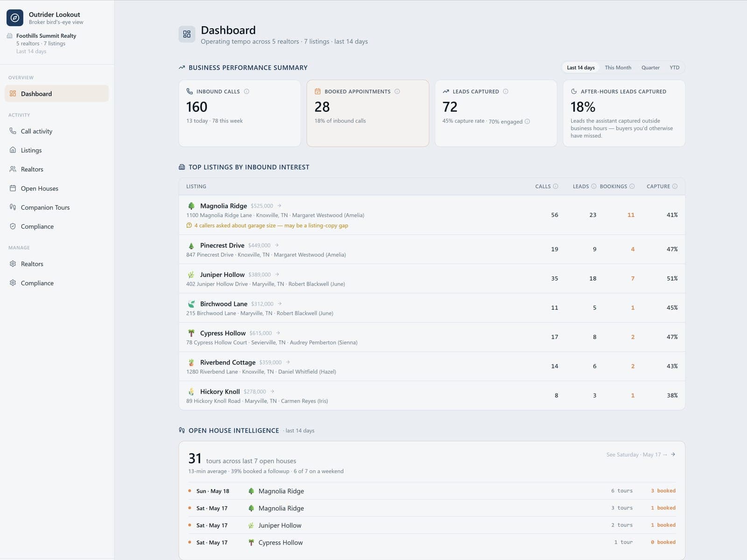This screenshot has width=747, height=560.
Task: Click the info icon after 70% engaged
Action: tap(528, 121)
